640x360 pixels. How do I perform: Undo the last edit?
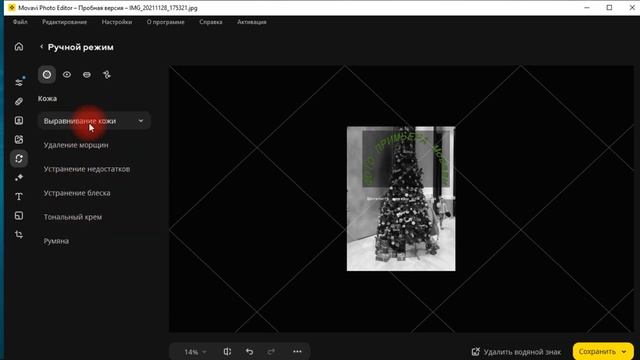click(249, 351)
